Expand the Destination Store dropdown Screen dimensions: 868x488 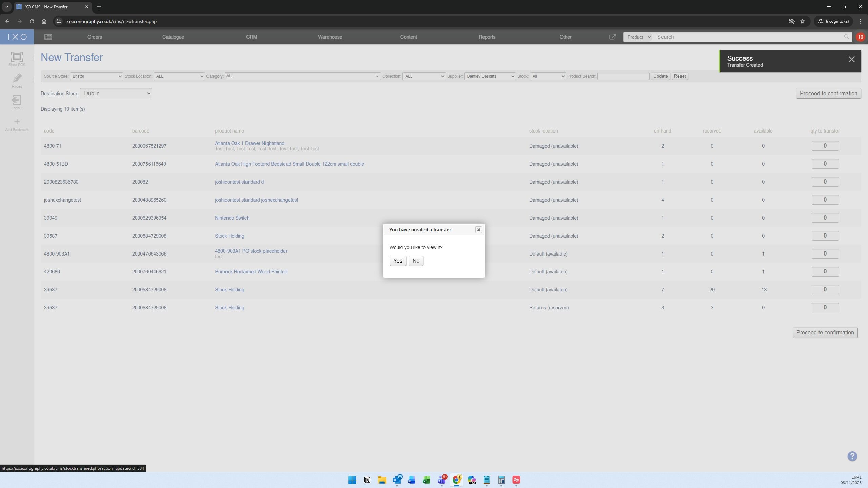tap(116, 94)
